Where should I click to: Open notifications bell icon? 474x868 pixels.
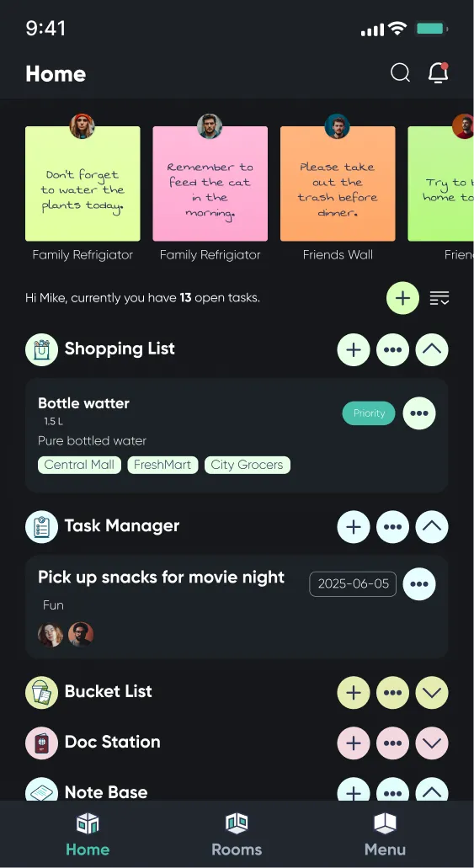[x=438, y=72]
